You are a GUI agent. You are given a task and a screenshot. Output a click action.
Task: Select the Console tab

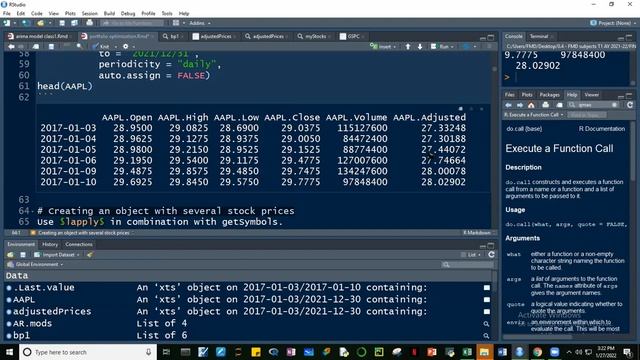click(513, 36)
